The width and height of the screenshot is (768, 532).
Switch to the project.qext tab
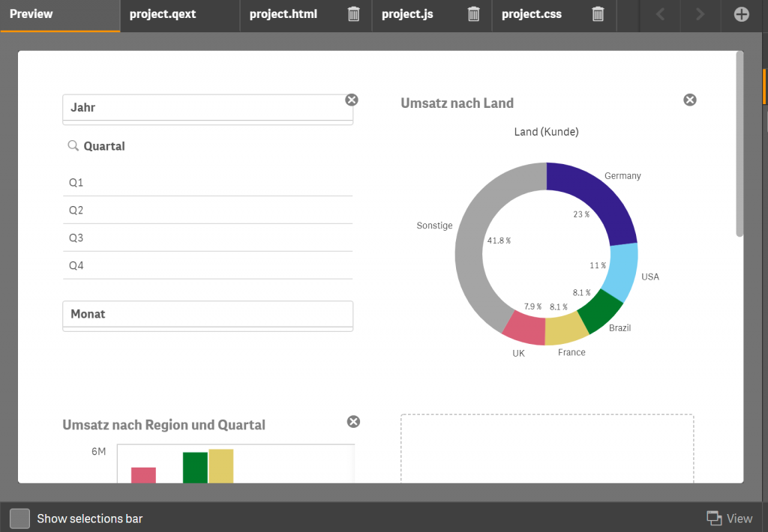pyautogui.click(x=162, y=15)
